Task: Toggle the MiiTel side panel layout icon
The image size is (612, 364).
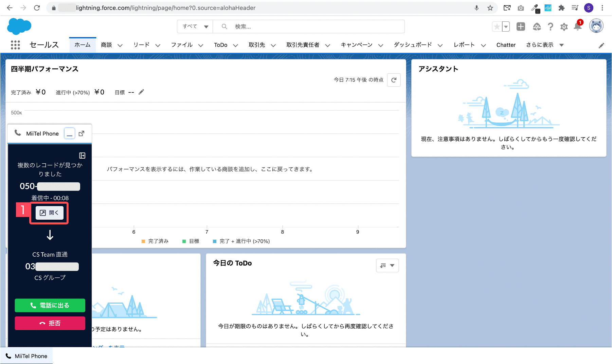Action: (82, 156)
